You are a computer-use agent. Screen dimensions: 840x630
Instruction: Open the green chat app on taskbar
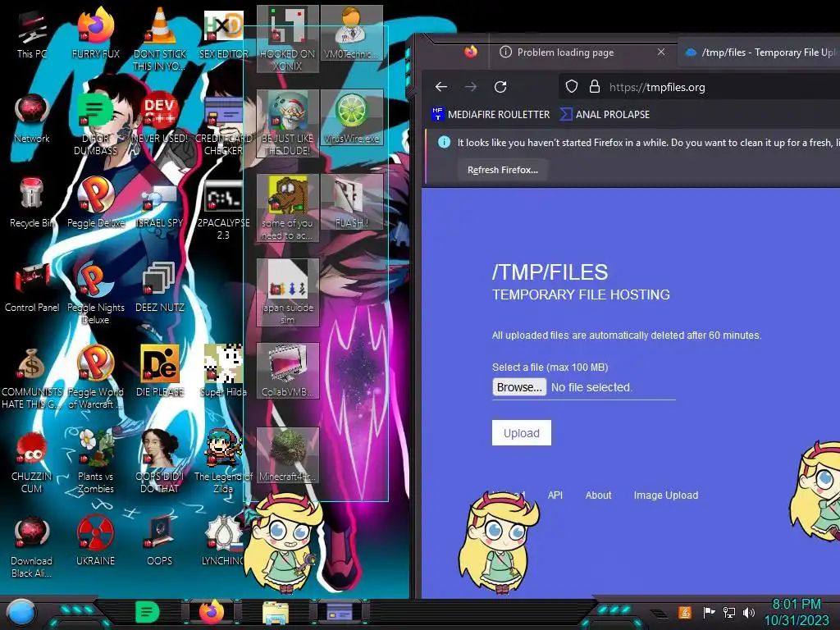coord(148,612)
